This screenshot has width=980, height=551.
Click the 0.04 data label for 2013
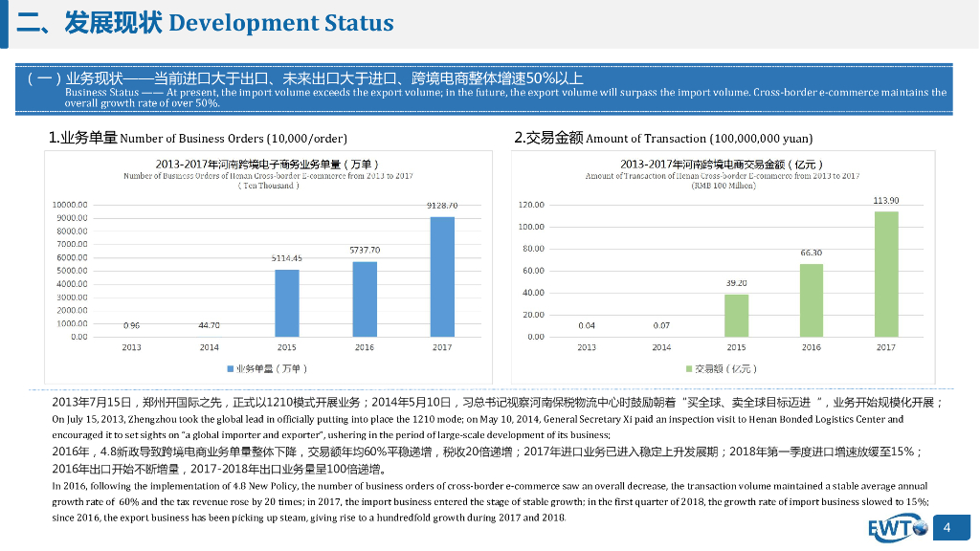(587, 325)
